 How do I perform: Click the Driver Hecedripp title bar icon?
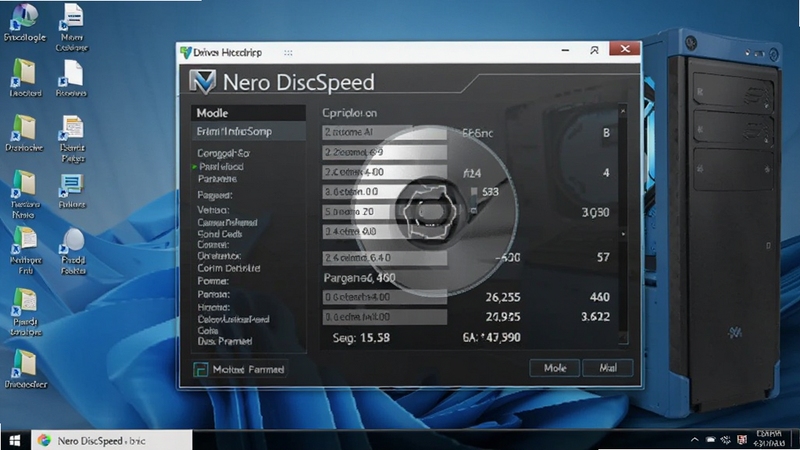point(186,52)
